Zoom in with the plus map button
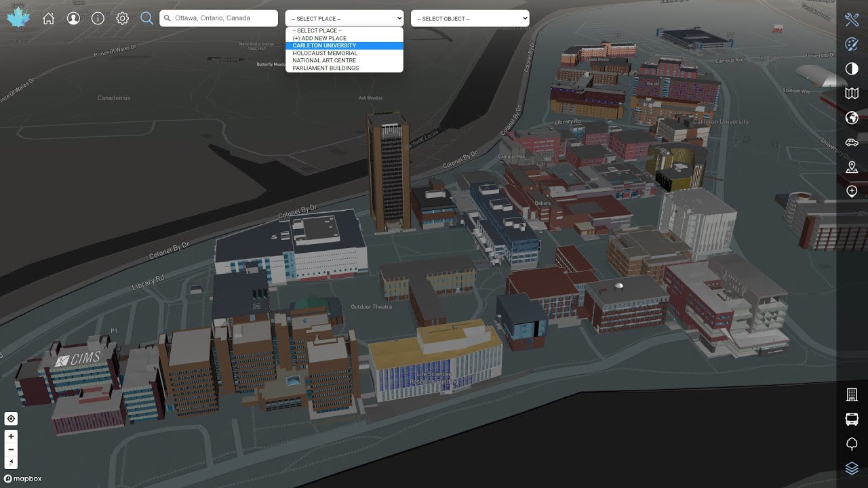 [x=11, y=436]
